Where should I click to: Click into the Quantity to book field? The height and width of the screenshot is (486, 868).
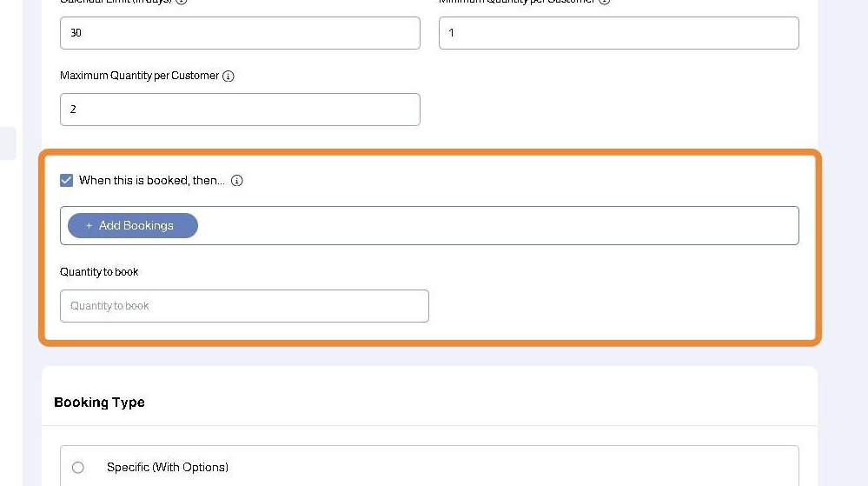[244, 306]
